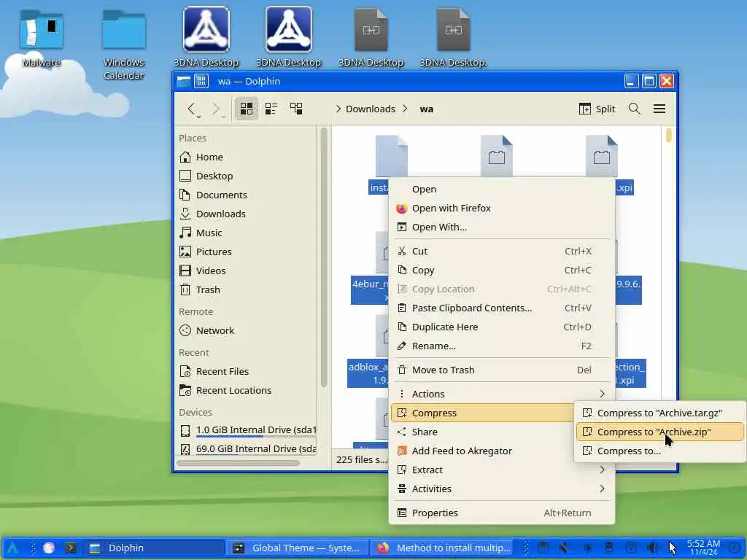Open Network under Remote
The image size is (747, 560).
point(246,330)
